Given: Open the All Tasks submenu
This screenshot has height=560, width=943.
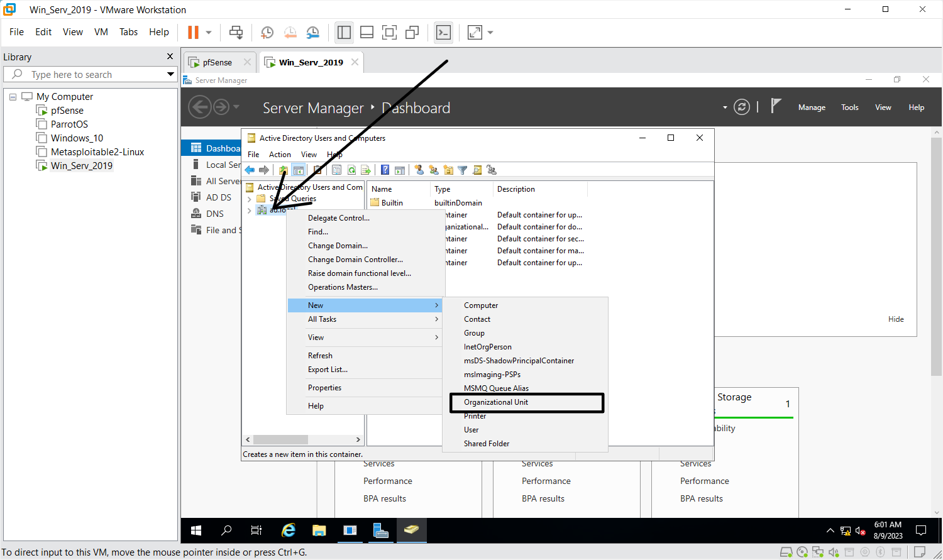Looking at the screenshot, I should (x=365, y=319).
